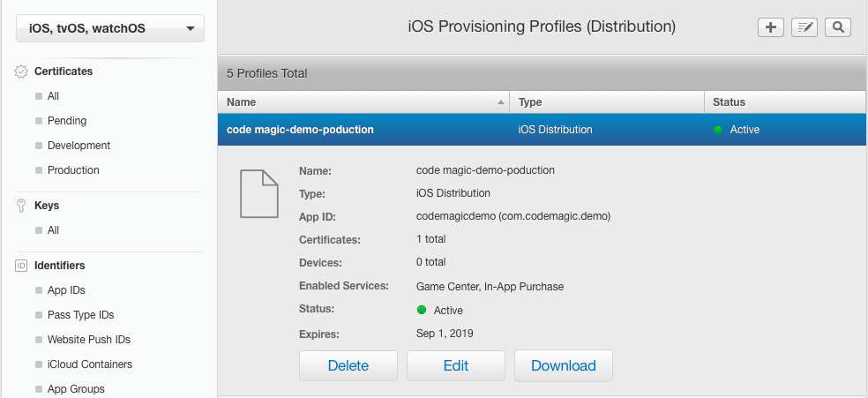This screenshot has height=398, width=868.
Task: Click the Identifiers ID icon
Action: pos(21,266)
